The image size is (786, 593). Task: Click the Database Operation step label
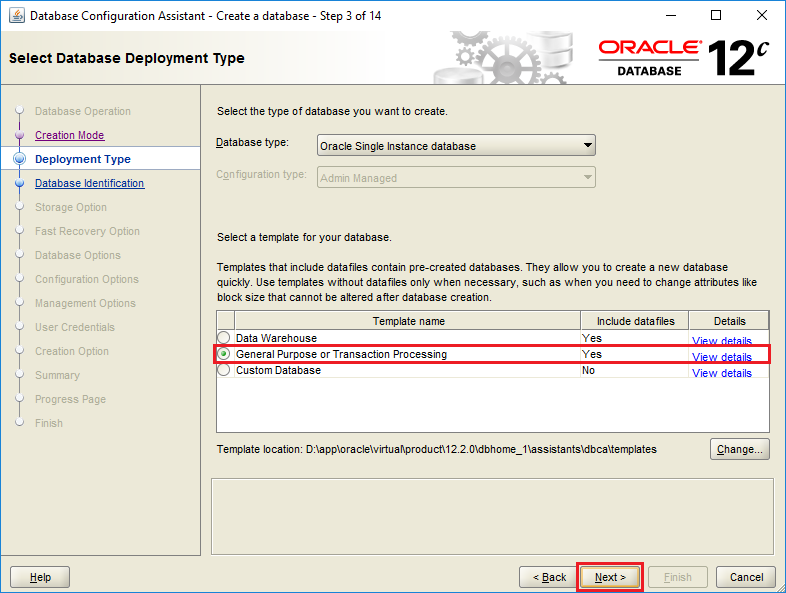coord(83,111)
